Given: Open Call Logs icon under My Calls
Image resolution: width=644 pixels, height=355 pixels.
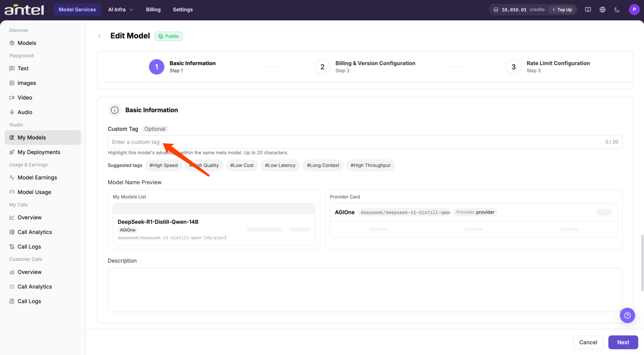Looking at the screenshot, I should pos(12,247).
